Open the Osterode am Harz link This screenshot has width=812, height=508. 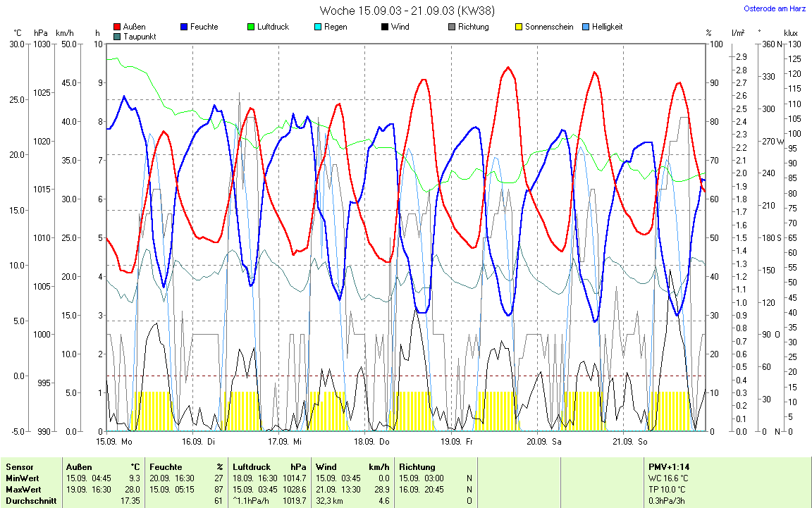click(773, 9)
